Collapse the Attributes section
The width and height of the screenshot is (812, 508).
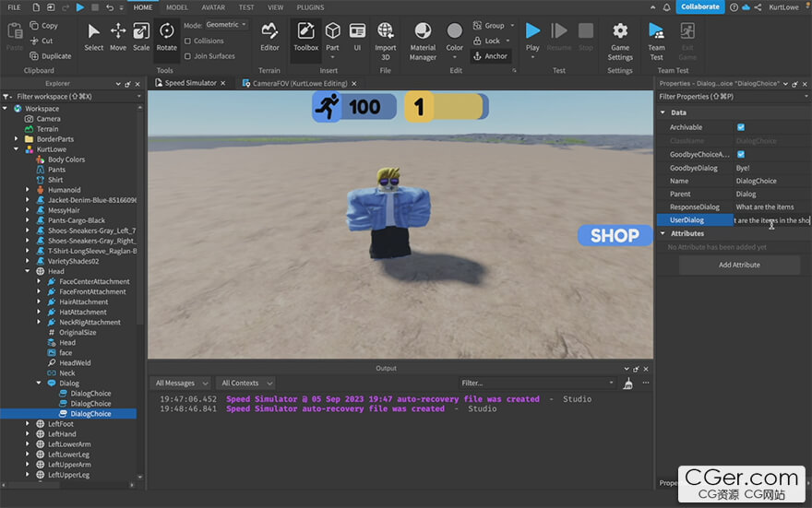pos(663,233)
